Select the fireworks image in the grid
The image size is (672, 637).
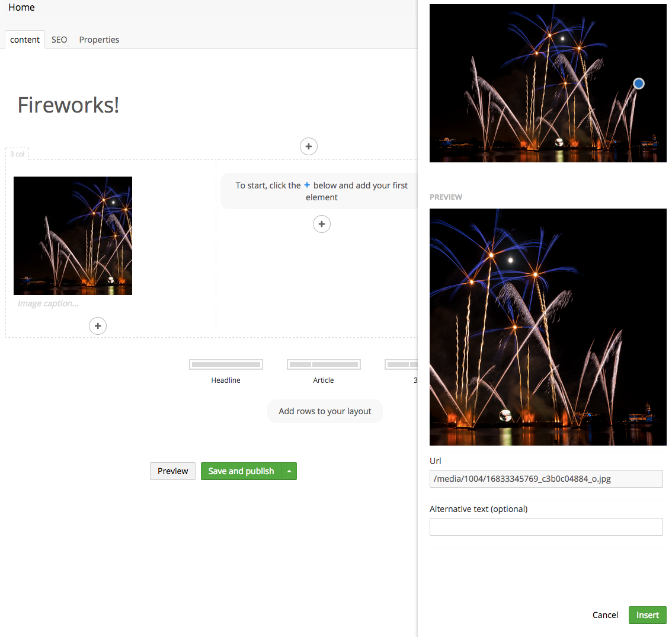[x=73, y=236]
